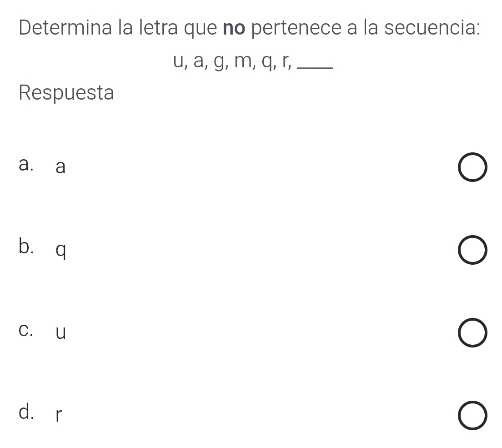Select the radio button for option a
Screen dimensions: 502x448
point(472,167)
